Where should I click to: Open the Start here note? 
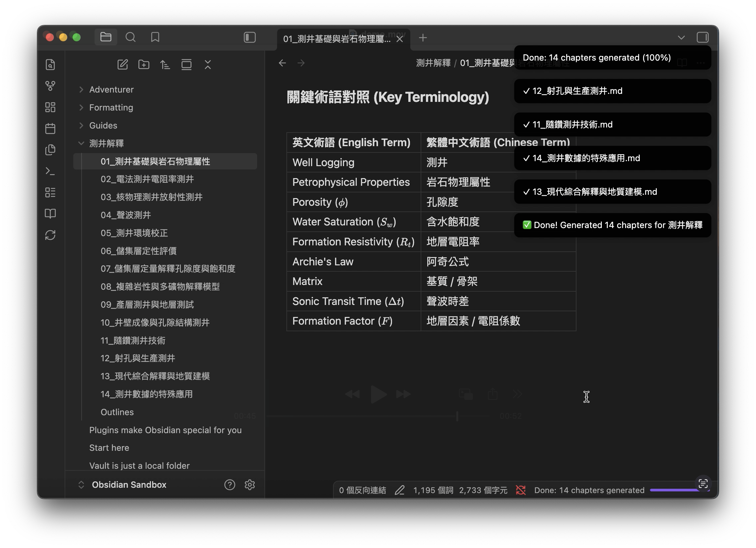(x=109, y=448)
